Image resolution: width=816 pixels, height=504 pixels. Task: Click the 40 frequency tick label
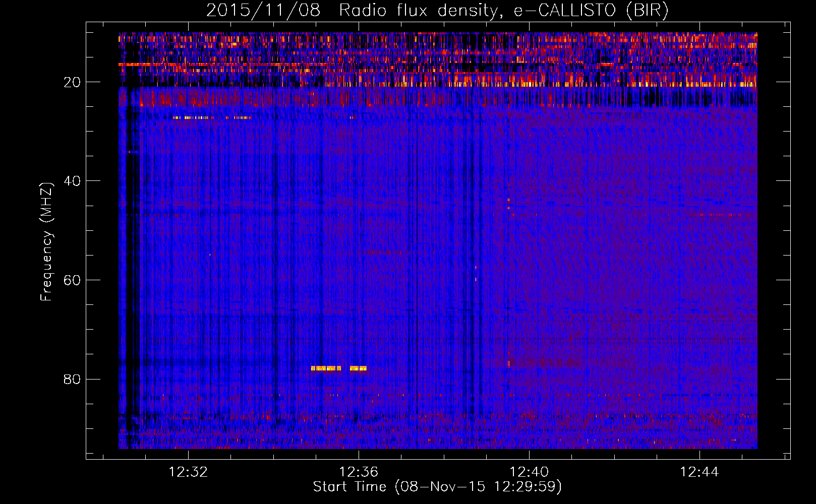[x=73, y=181]
